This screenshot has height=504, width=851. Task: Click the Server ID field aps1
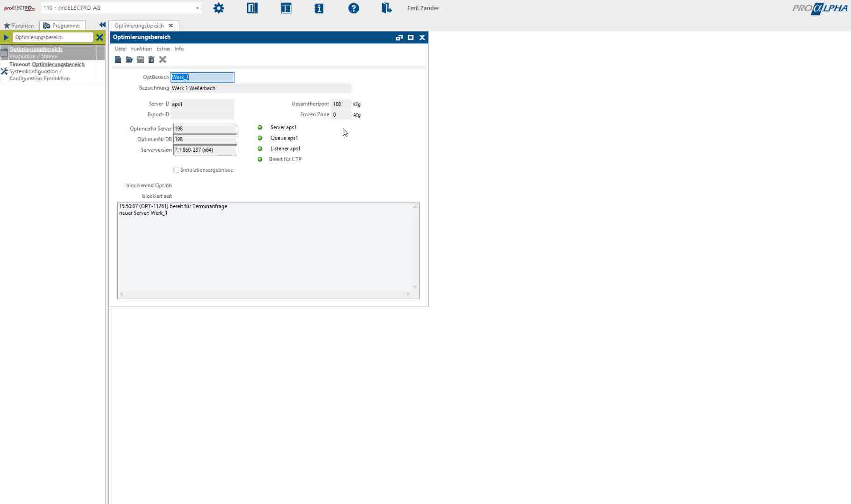coord(202,104)
